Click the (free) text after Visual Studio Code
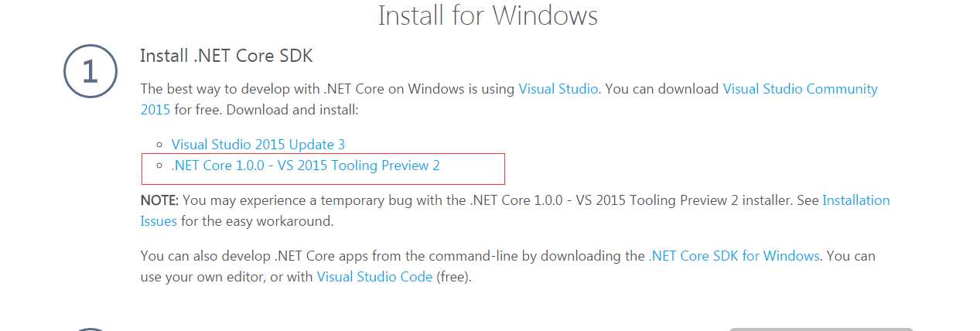The width and height of the screenshot is (980, 331). pyautogui.click(x=454, y=277)
